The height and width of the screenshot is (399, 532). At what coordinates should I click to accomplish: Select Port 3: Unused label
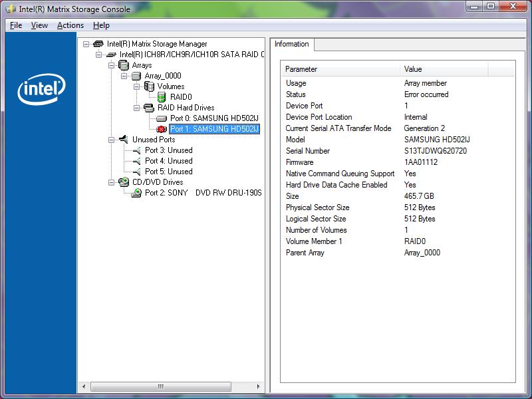(x=169, y=150)
